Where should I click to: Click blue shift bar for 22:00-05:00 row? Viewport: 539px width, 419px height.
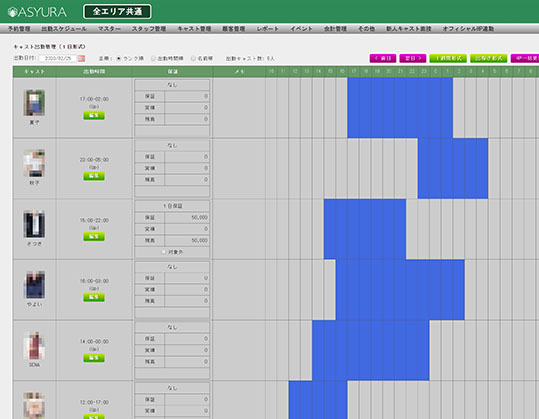[x=453, y=168]
